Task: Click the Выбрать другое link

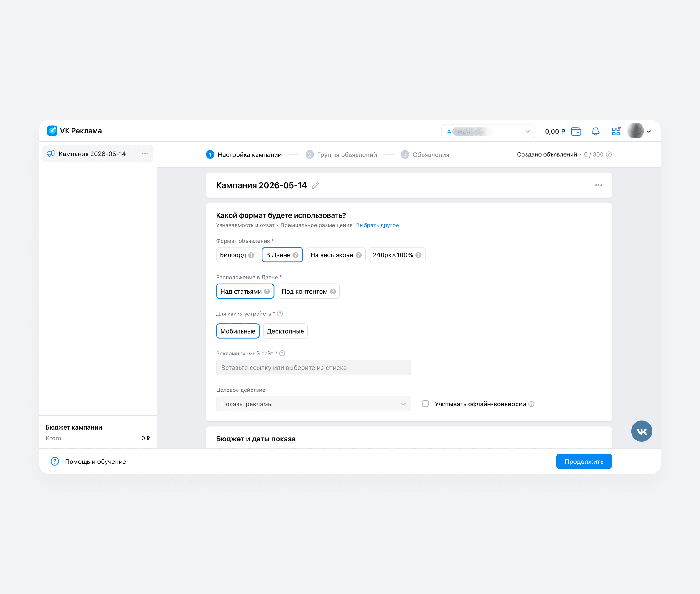Action: click(377, 225)
